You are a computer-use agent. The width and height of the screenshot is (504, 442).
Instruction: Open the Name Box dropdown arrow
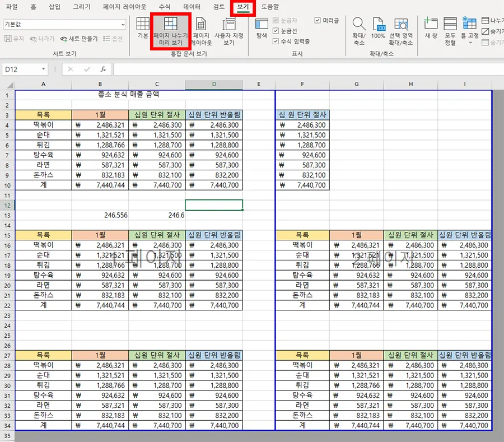[x=43, y=69]
